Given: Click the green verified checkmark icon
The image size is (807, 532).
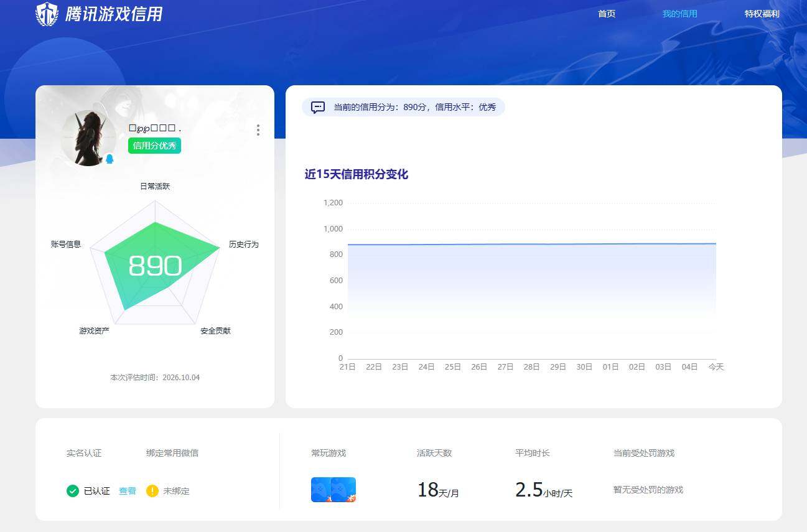Looking at the screenshot, I should tap(73, 491).
